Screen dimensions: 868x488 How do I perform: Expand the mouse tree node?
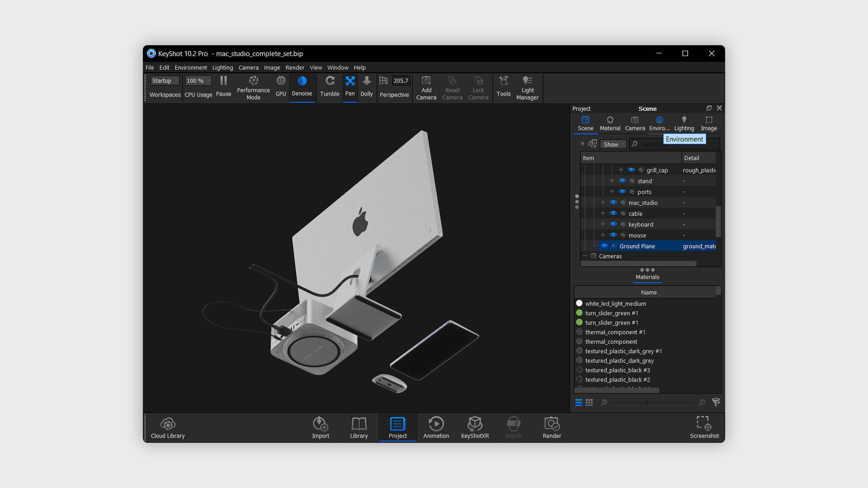click(x=603, y=235)
